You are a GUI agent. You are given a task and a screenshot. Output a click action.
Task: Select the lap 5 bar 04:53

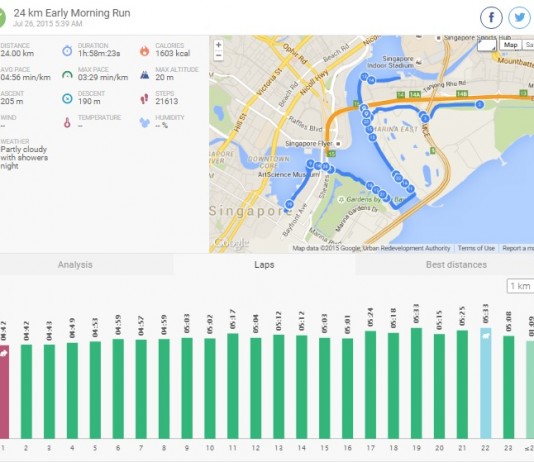[95, 390]
